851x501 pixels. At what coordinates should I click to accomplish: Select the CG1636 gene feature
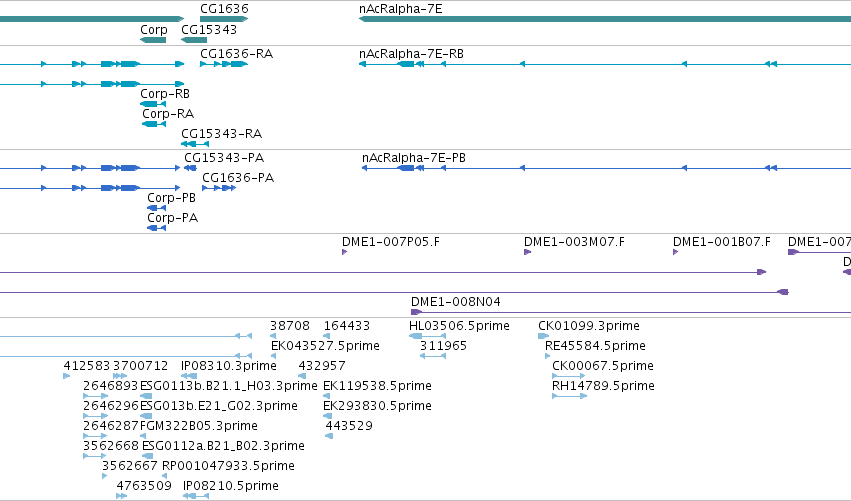[x=224, y=19]
